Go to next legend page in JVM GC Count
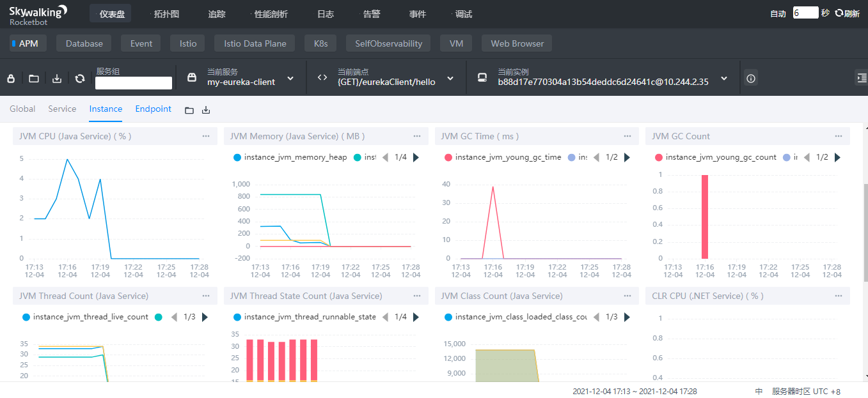The width and height of the screenshot is (868, 398). click(x=837, y=157)
